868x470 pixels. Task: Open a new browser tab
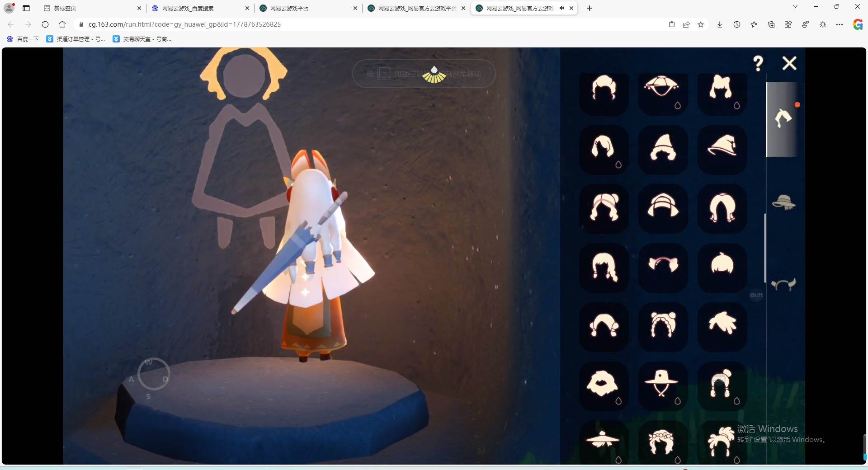pyautogui.click(x=590, y=8)
